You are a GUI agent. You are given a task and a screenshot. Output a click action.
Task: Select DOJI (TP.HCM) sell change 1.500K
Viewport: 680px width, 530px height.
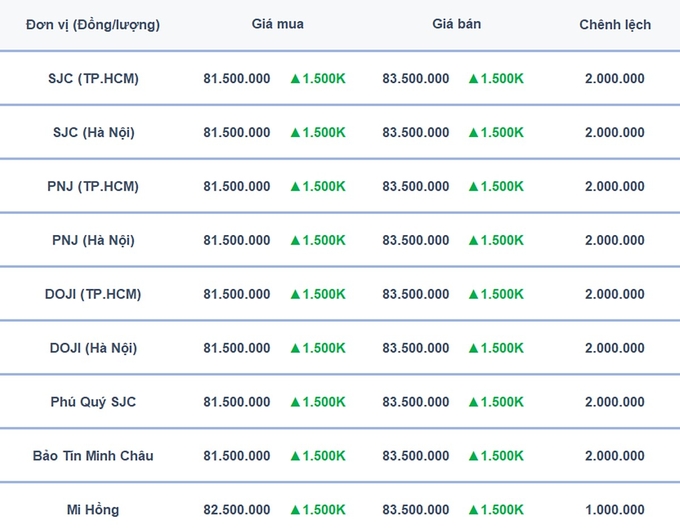(x=496, y=294)
